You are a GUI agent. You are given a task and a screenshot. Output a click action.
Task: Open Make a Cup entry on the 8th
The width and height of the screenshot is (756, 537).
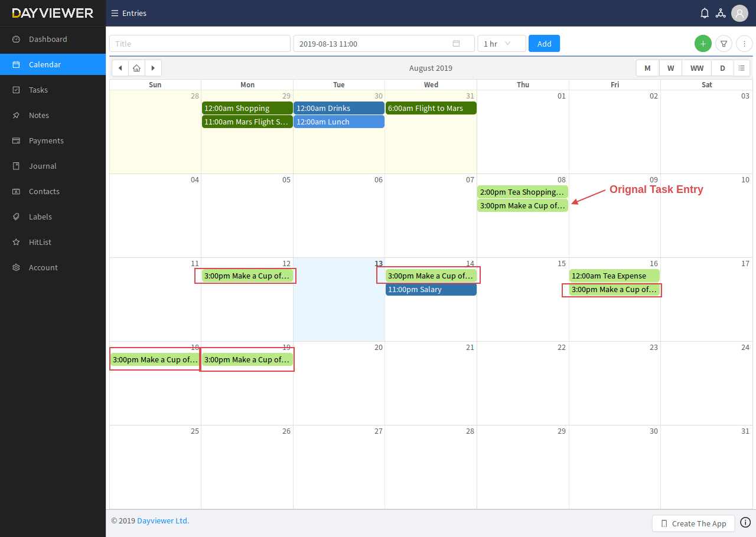[523, 205]
